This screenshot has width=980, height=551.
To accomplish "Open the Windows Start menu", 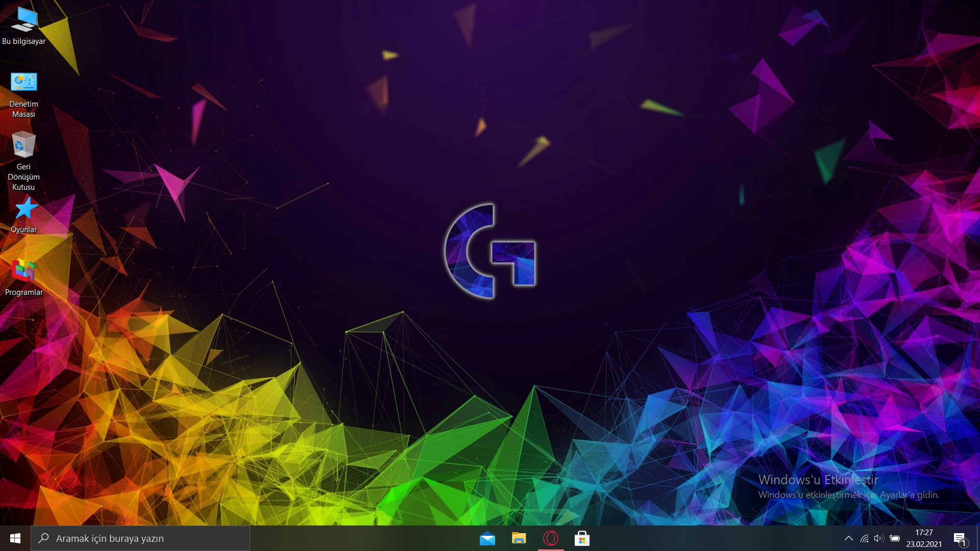I will point(15,538).
